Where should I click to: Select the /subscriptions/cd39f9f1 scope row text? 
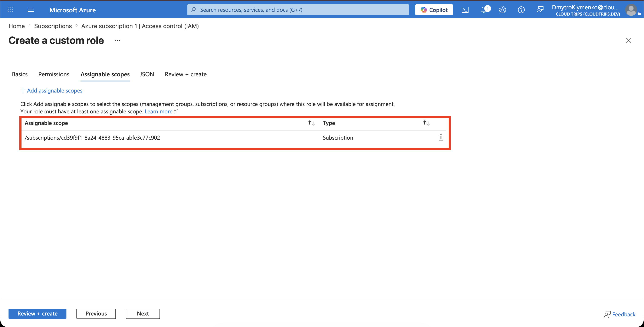[92, 138]
